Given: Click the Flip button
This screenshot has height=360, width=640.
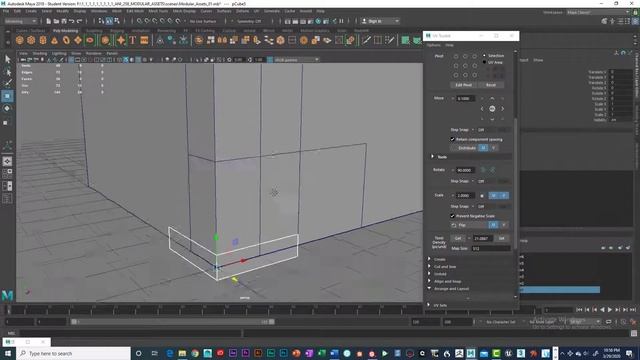Looking at the screenshot, I should [469, 225].
